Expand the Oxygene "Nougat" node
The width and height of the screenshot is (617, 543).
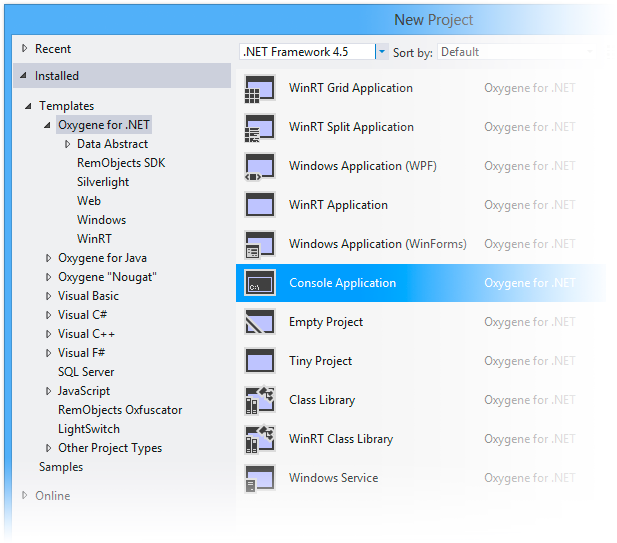[x=48, y=277]
